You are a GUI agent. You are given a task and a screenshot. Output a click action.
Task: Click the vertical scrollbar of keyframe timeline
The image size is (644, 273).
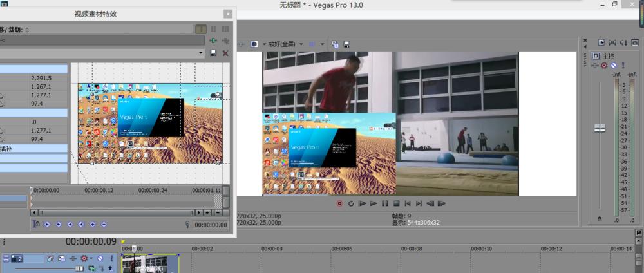pos(226,197)
